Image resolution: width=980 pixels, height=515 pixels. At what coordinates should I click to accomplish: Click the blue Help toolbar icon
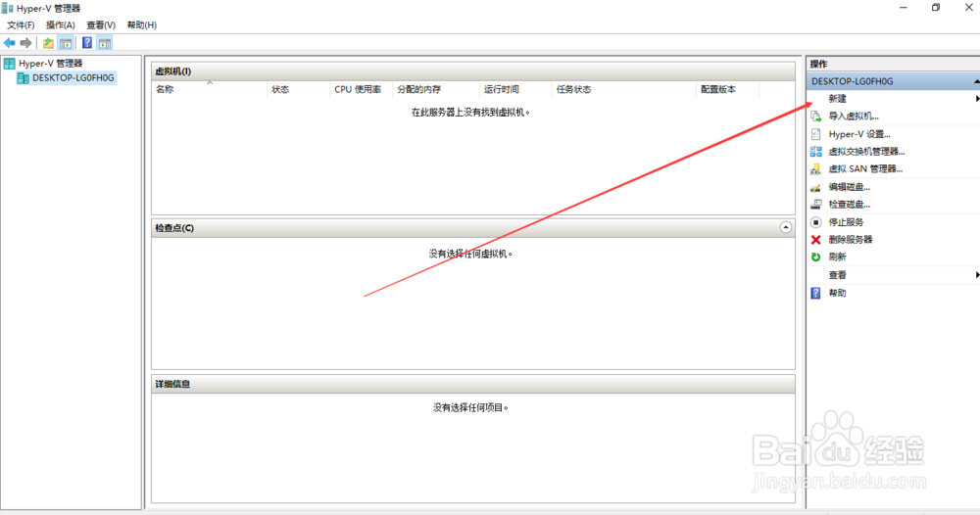click(x=87, y=43)
